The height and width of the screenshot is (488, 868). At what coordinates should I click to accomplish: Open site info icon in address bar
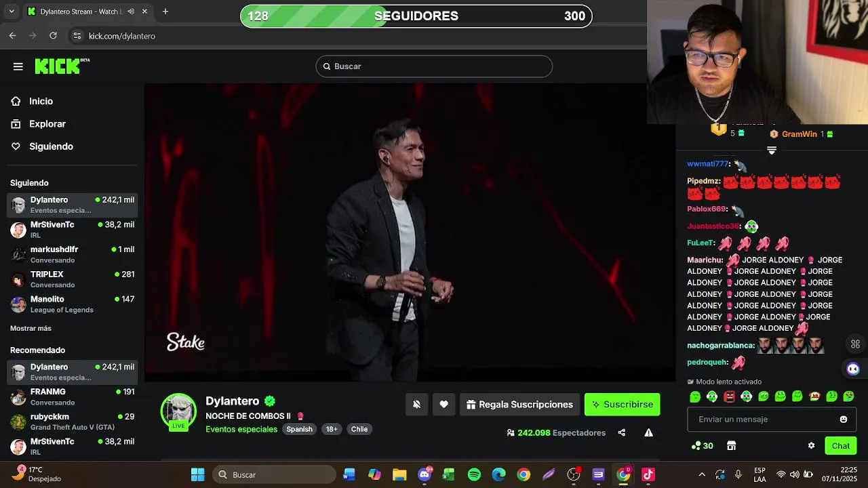pos(77,36)
